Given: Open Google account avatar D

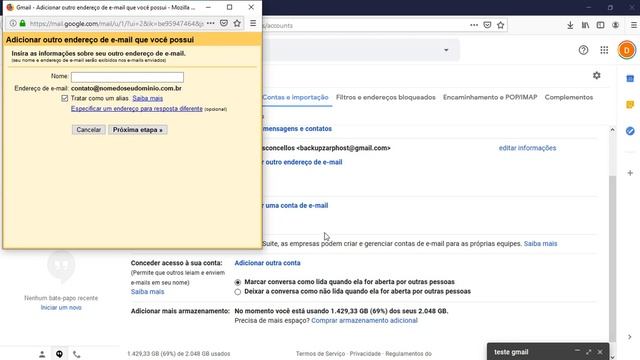Looking at the screenshot, I should [627, 50].
